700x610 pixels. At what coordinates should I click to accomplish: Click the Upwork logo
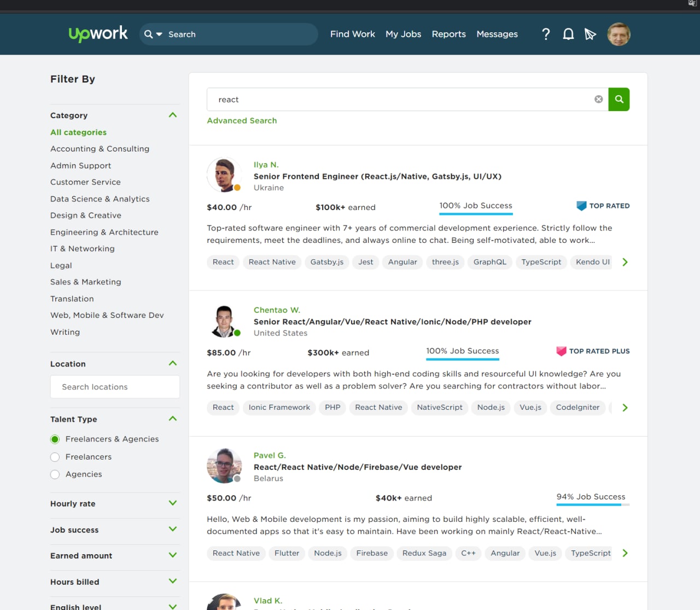pos(98,34)
